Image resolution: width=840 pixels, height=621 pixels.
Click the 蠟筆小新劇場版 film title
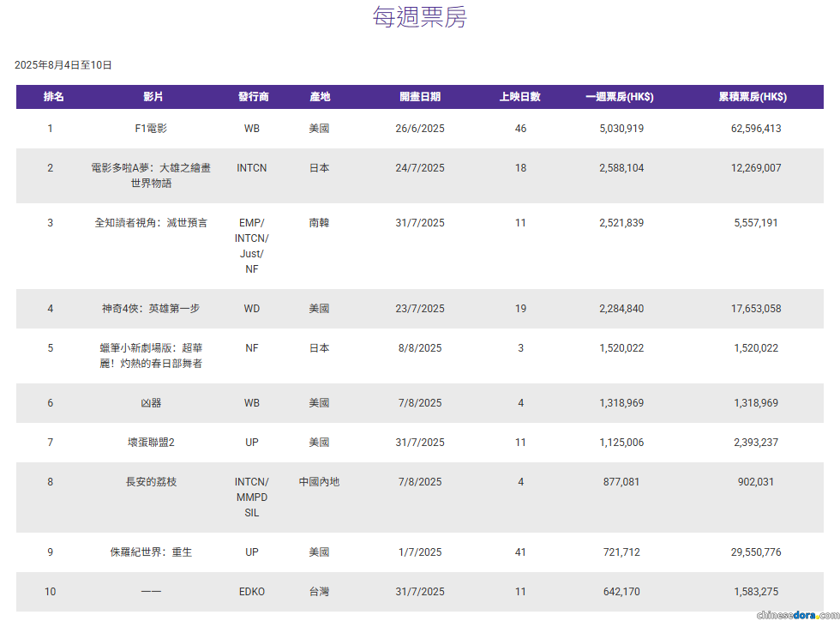(151, 355)
